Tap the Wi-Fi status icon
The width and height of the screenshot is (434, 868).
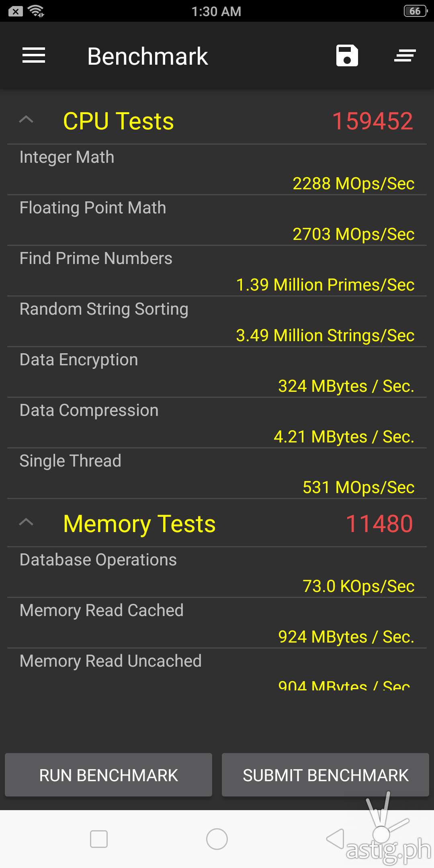point(37,11)
